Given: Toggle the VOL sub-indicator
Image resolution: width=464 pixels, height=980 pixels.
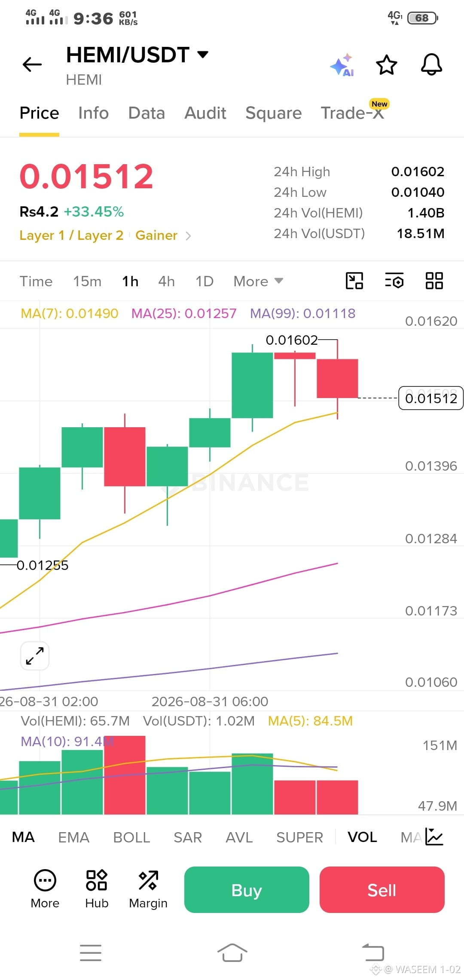Looking at the screenshot, I should point(362,837).
